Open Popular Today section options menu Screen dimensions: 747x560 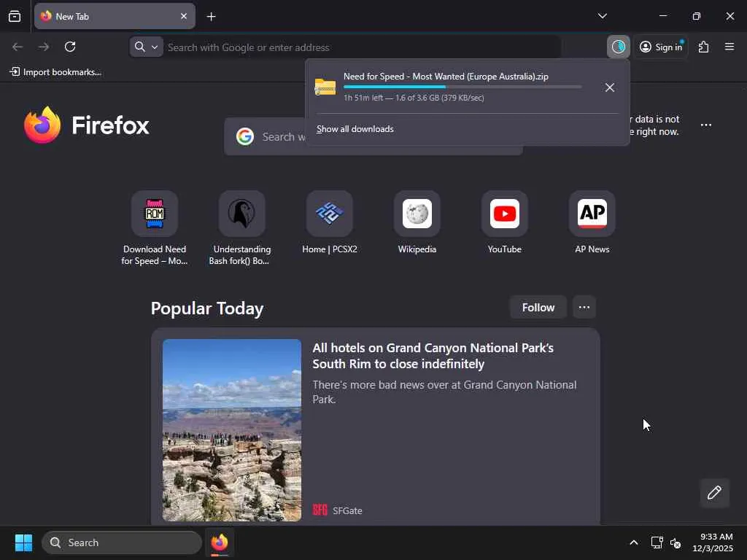[x=584, y=307]
